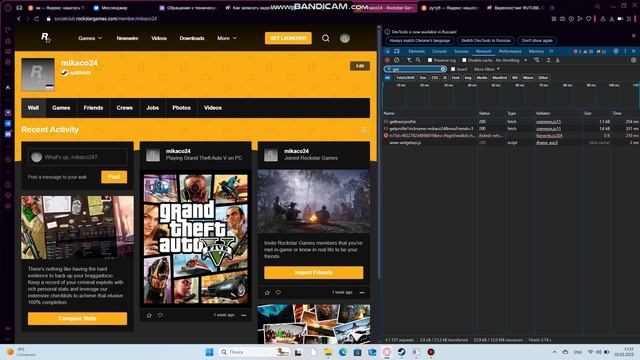640x360 pixels.
Task: Reload the page with refresh icon
Action: click(x=36, y=19)
